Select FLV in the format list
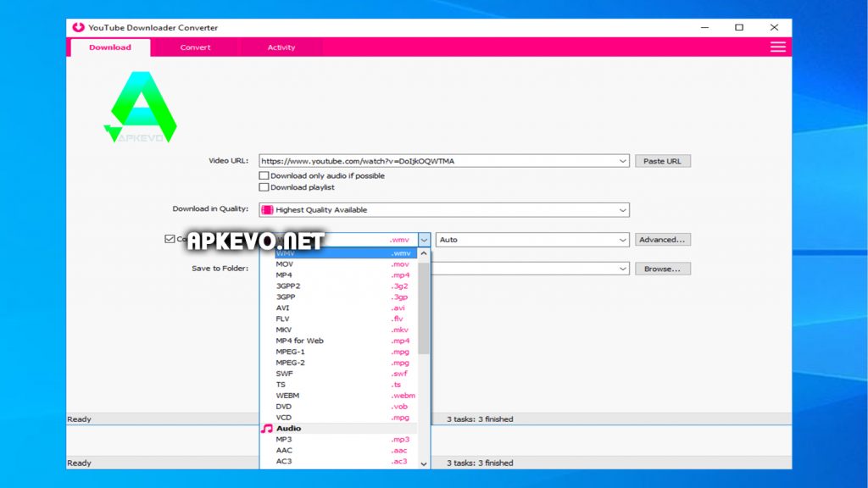This screenshot has height=488, width=868. click(x=339, y=319)
